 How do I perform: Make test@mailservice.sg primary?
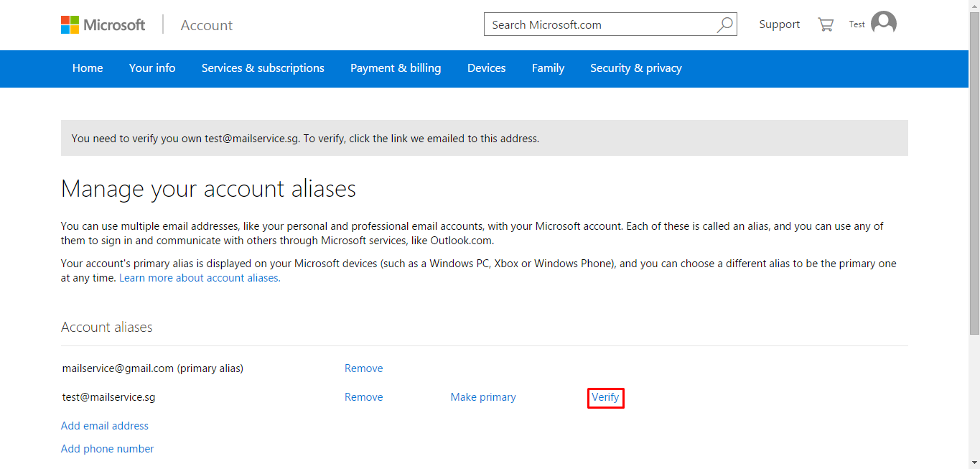pos(483,397)
